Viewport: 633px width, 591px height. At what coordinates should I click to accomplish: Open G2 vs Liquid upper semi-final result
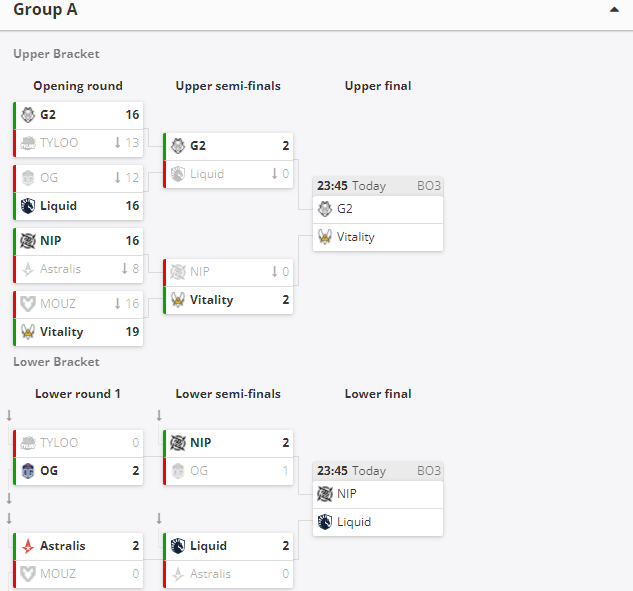[228, 160]
